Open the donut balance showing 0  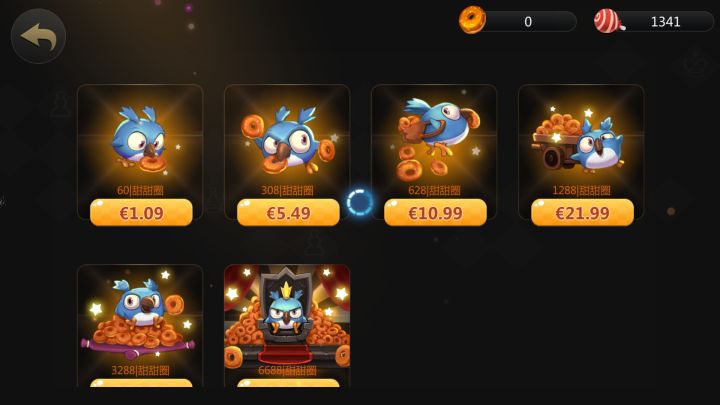click(518, 21)
